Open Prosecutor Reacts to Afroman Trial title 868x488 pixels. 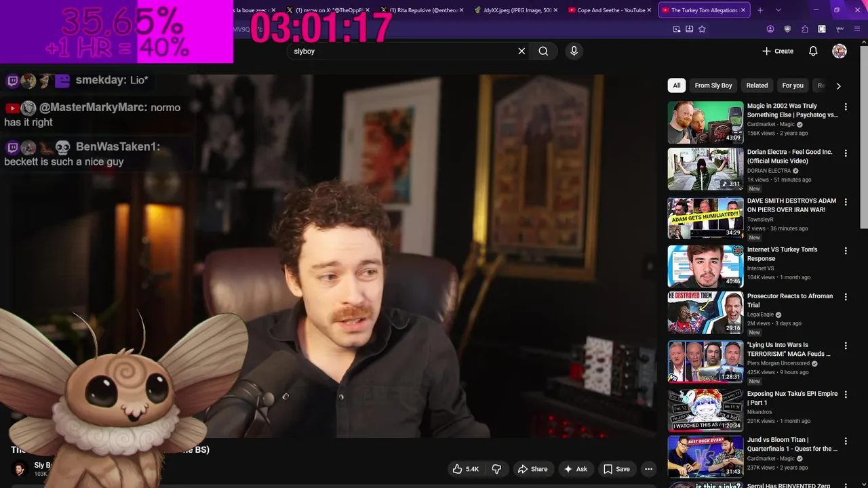pyautogui.click(x=790, y=300)
